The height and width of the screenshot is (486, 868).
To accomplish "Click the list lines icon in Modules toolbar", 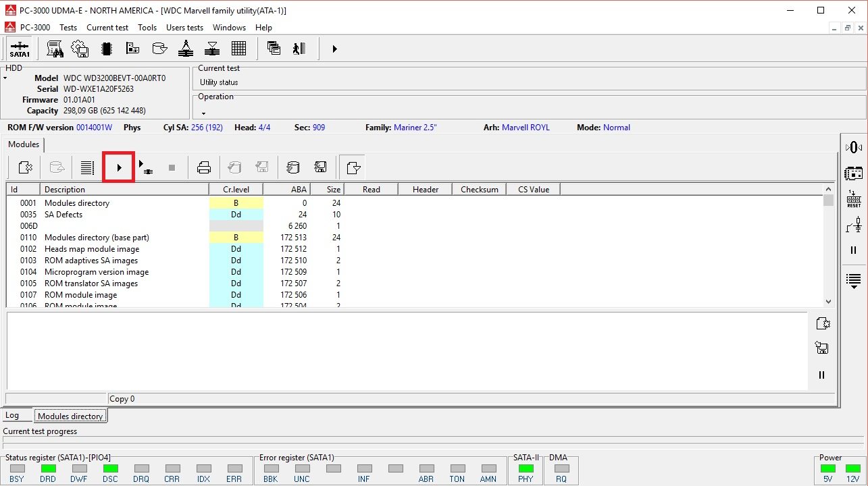I will [86, 167].
